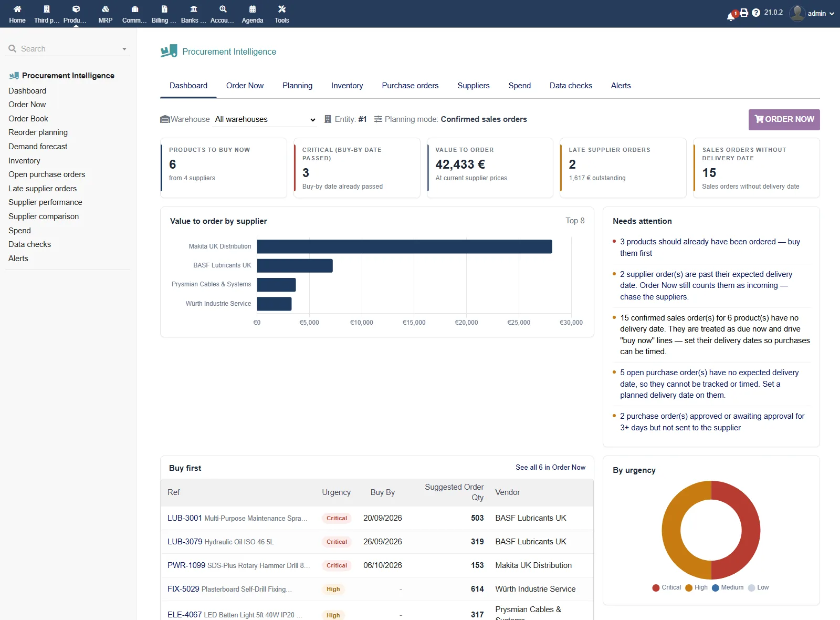Open the All warehouses dropdown
840x620 pixels.
pos(265,119)
